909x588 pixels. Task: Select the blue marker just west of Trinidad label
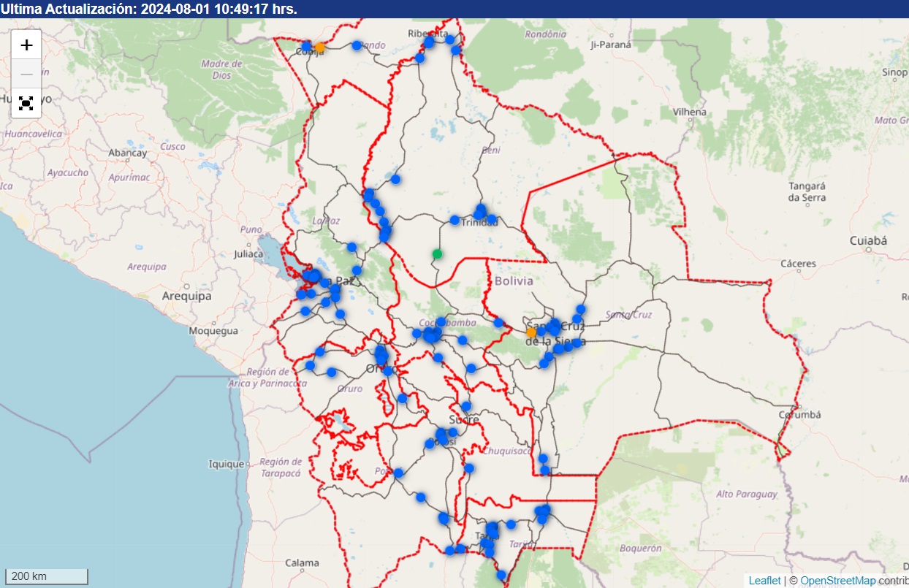tap(454, 220)
